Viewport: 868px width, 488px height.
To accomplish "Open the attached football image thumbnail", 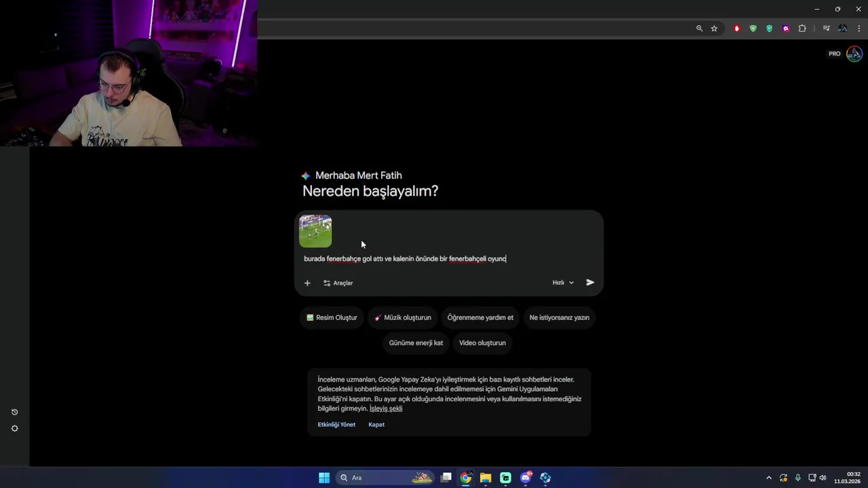I will [315, 231].
